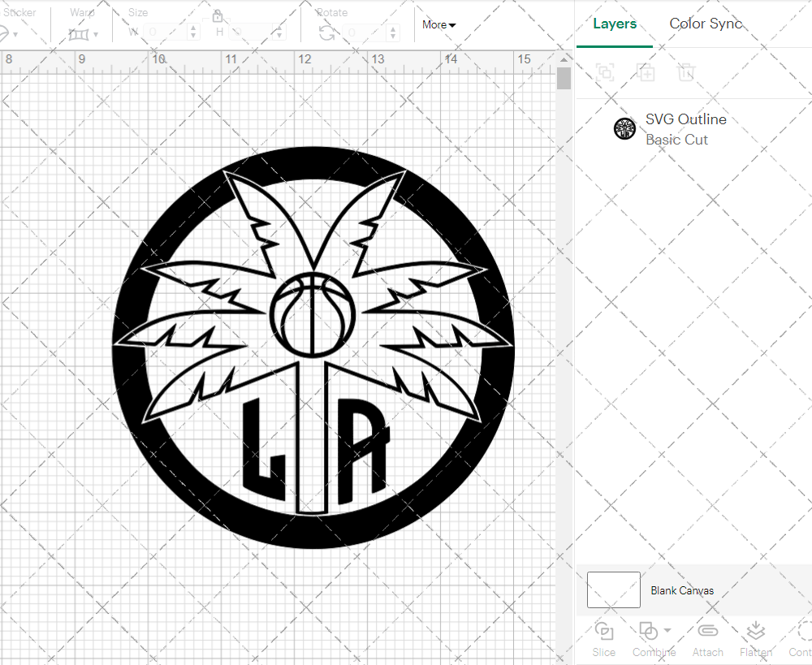This screenshot has width=812, height=665.
Task: Select the Layers tab
Action: click(x=615, y=24)
